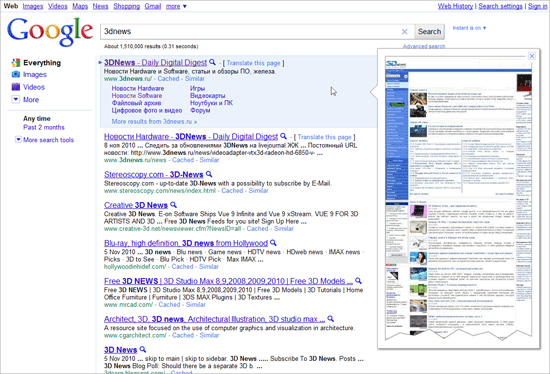The width and height of the screenshot is (550, 374).
Task: Clear the search box with the X icon
Action: point(404,32)
